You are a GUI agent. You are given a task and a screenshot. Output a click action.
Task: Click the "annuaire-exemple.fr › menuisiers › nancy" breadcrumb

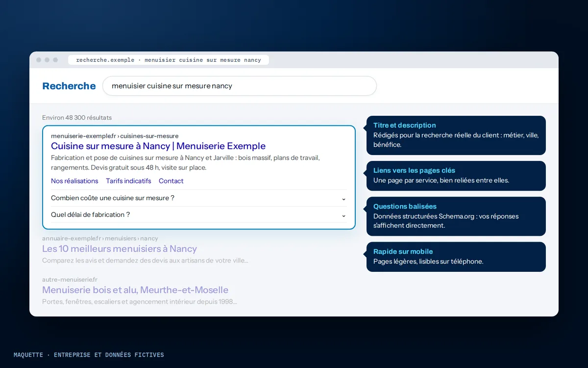100,238
